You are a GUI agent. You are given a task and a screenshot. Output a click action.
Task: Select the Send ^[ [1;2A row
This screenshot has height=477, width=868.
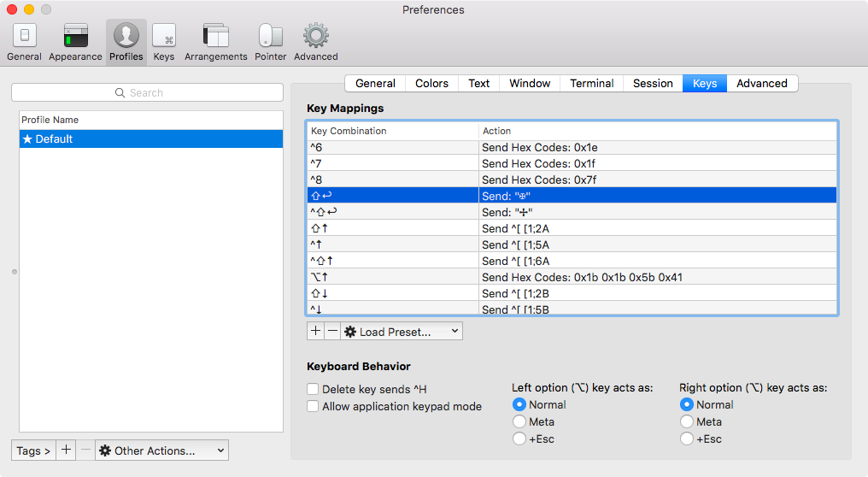tap(572, 228)
